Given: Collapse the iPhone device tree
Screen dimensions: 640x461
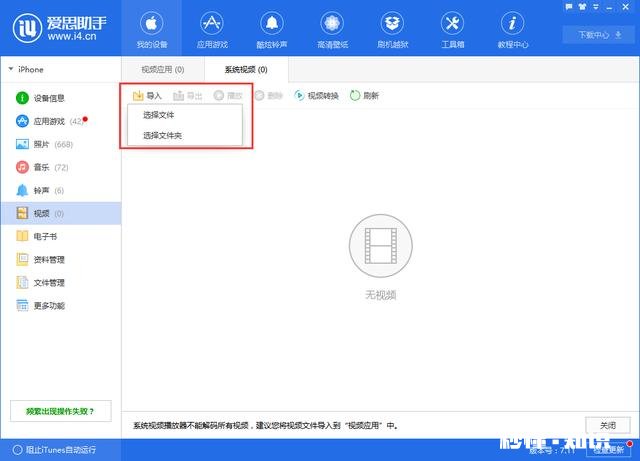Looking at the screenshot, I should 11,69.
